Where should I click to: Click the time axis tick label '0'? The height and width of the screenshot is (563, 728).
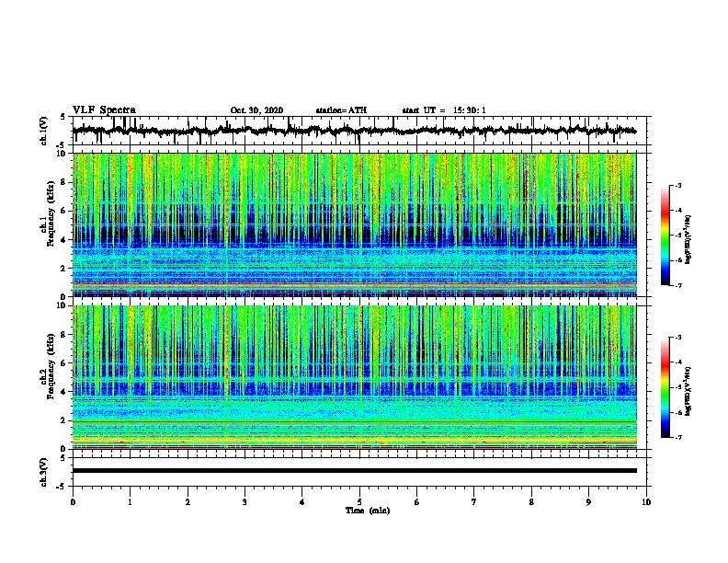tap(73, 502)
